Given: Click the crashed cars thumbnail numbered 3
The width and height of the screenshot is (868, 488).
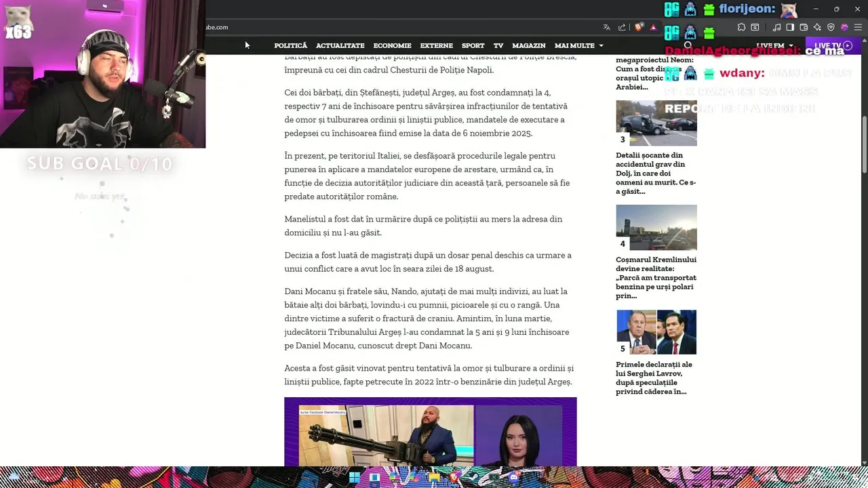Looking at the screenshot, I should coord(656,123).
